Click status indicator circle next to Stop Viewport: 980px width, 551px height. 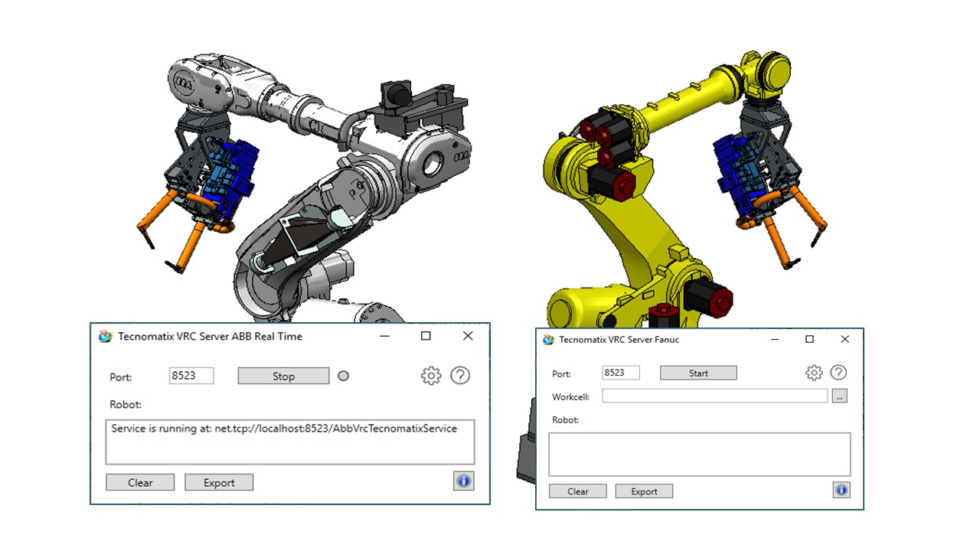coord(343,376)
